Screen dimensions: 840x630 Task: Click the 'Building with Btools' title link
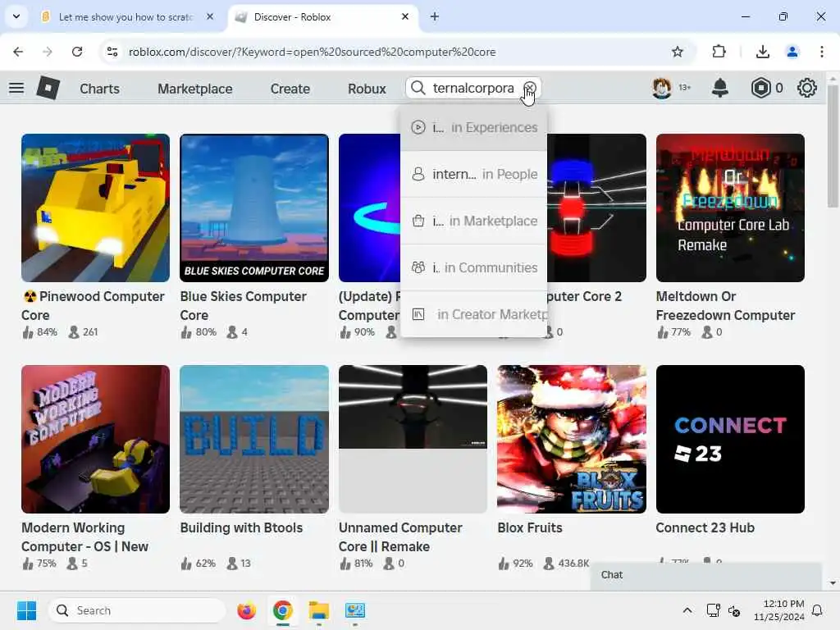[x=242, y=527]
